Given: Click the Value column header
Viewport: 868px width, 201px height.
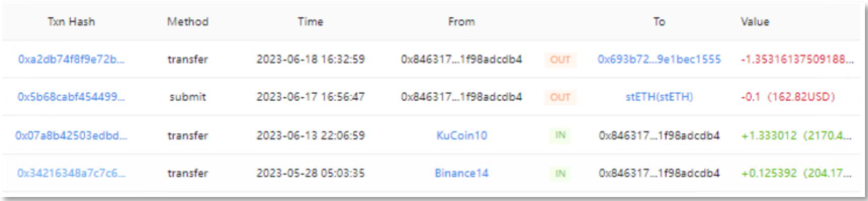Looking at the screenshot, I should (755, 22).
